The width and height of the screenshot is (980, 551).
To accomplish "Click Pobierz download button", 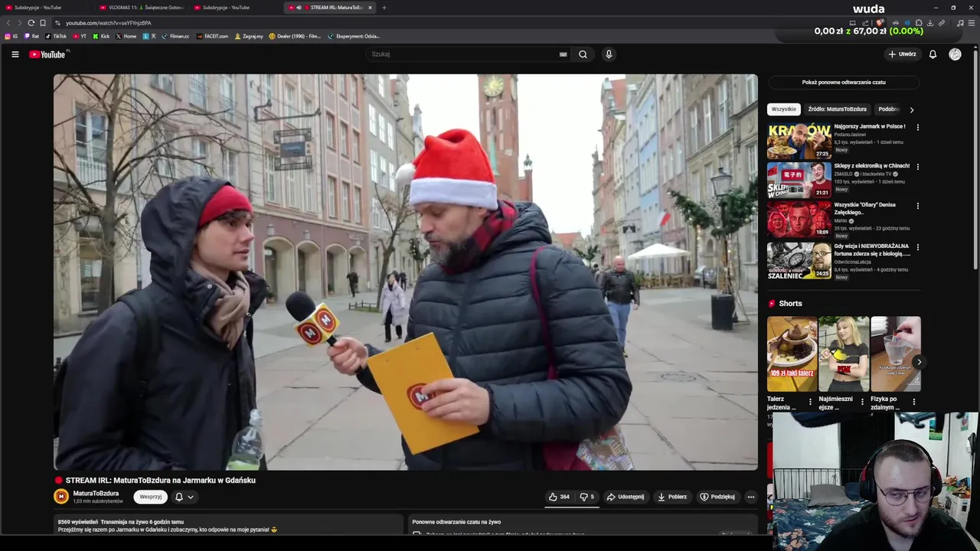I will [x=672, y=497].
